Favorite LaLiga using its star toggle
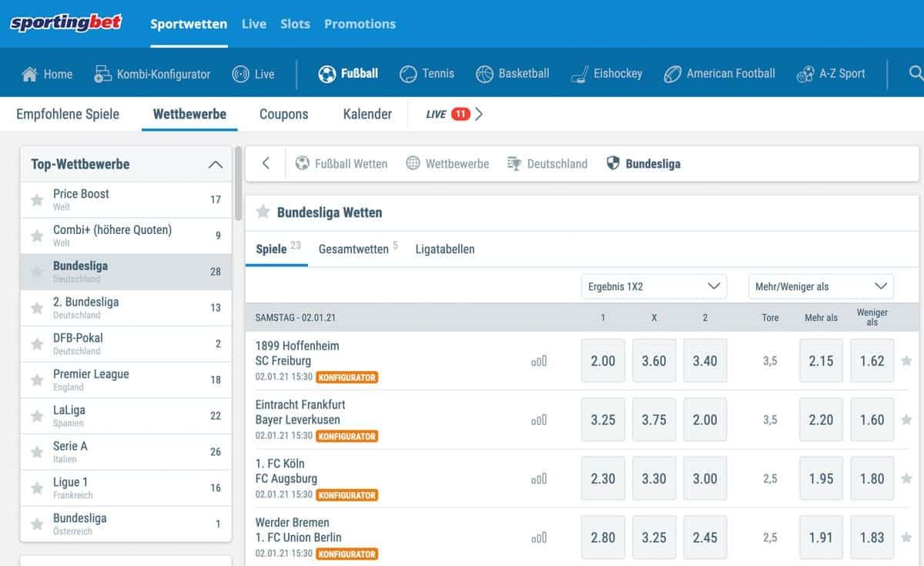Viewport: 924px width, 566px height. pyautogui.click(x=36, y=415)
